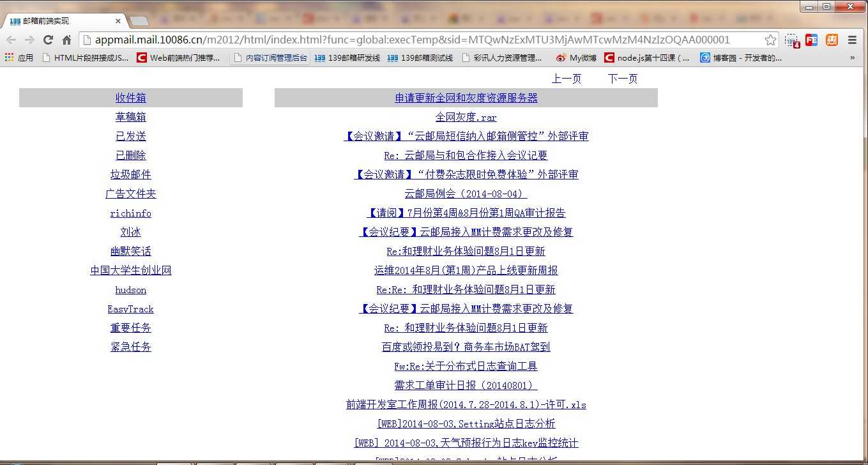Open the 幽默笑话 folder
Viewport: 868px width, 465px height.
(131, 251)
